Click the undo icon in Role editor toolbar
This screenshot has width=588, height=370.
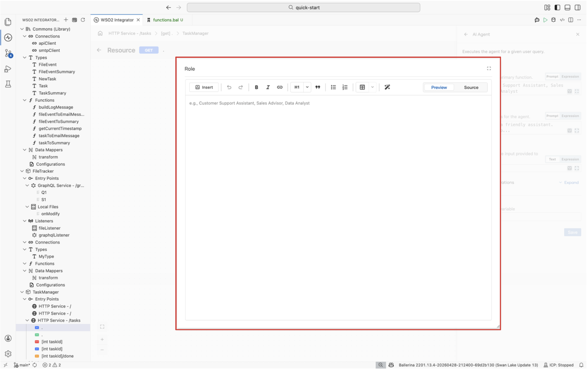pos(229,87)
